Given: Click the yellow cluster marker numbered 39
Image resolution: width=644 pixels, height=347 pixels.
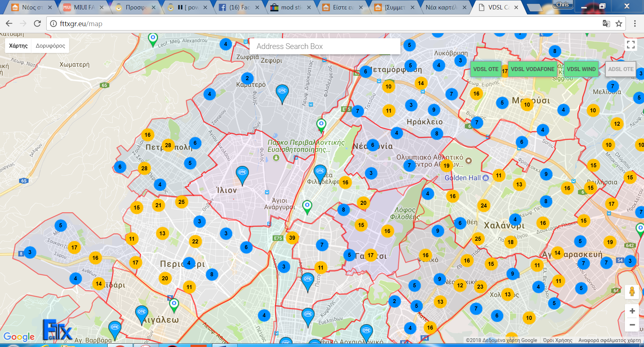Looking at the screenshot, I should (x=292, y=238).
